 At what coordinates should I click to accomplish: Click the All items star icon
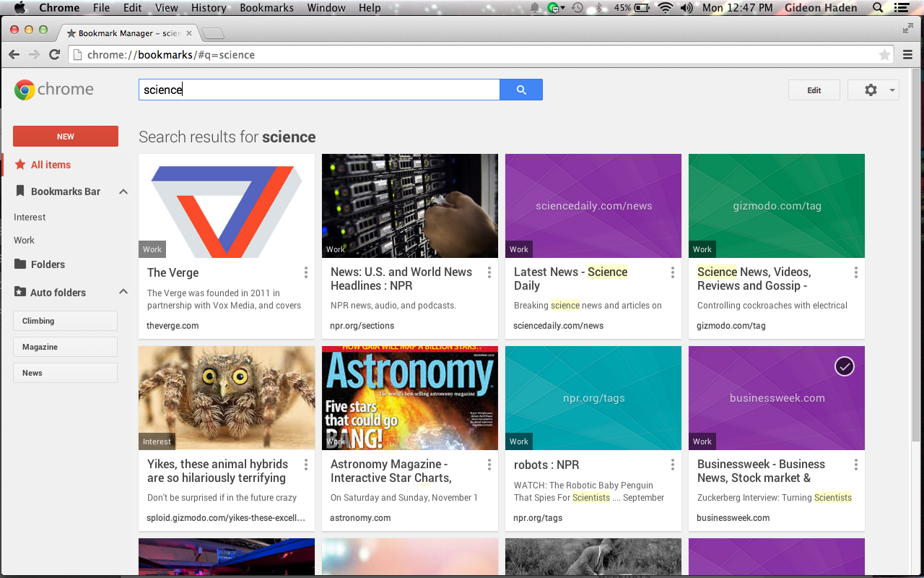pos(20,165)
